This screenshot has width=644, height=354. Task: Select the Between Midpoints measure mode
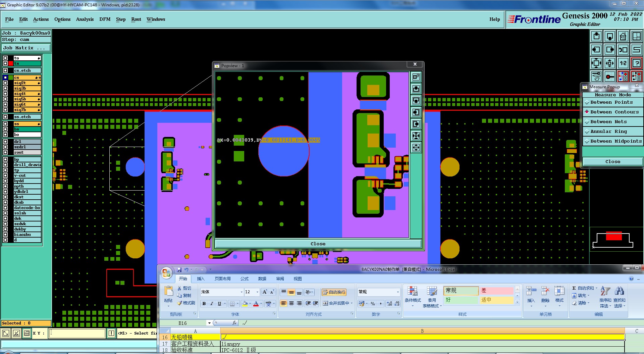click(x=613, y=141)
